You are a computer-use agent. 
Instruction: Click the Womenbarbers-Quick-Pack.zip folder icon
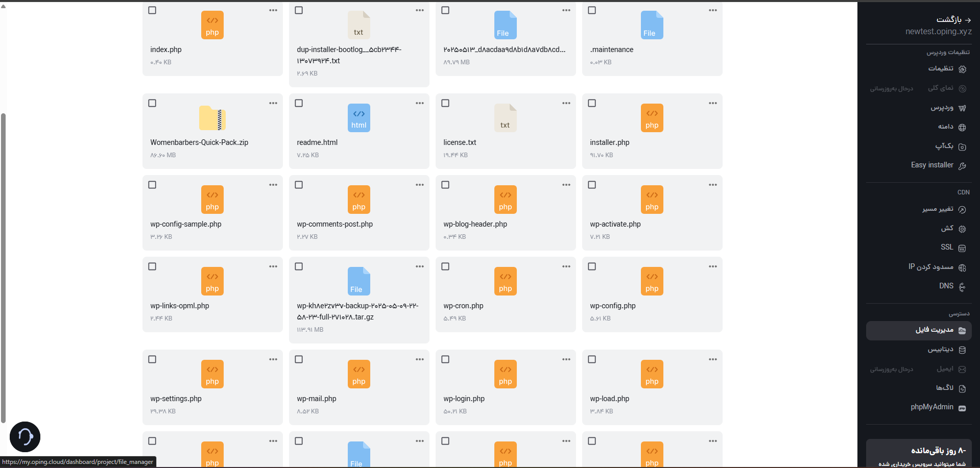[x=212, y=118]
